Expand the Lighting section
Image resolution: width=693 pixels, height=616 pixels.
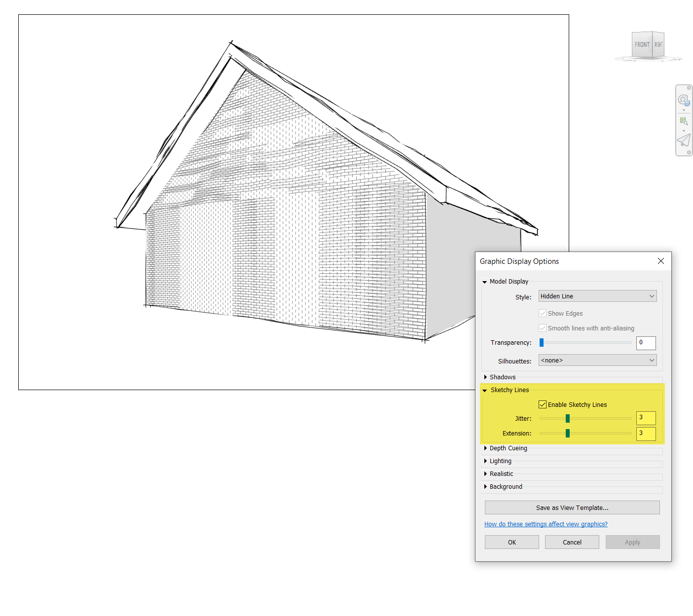coord(500,461)
